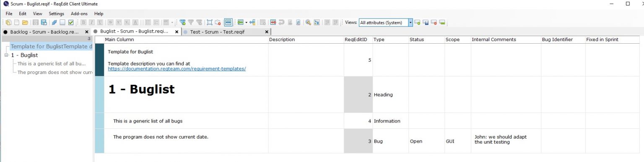Open the Views combo box
Image resolution: width=644 pixels, height=162 pixels.
coord(386,23)
